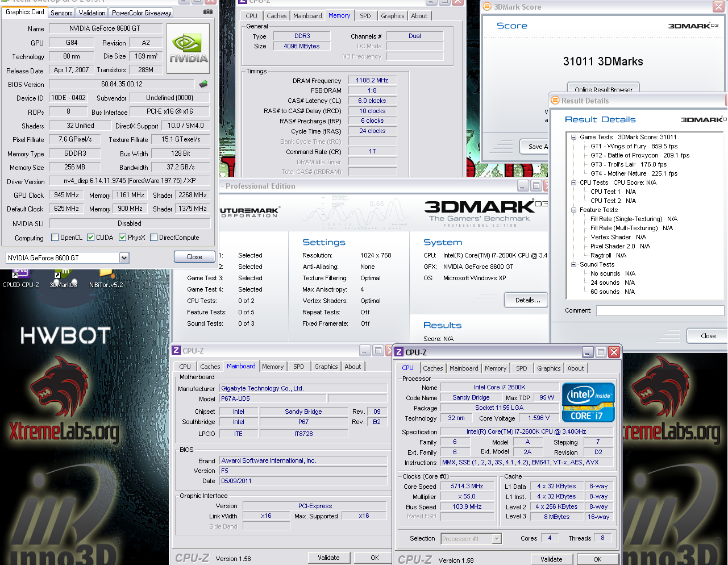The image size is (728, 565).
Task: Toggle the PhysX checkbox
Action: [122, 238]
